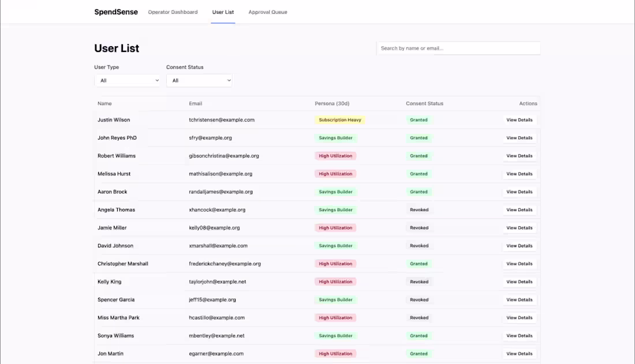Click Aaron Brock's Granted consent badge
This screenshot has height=364, width=635.
[x=419, y=192]
